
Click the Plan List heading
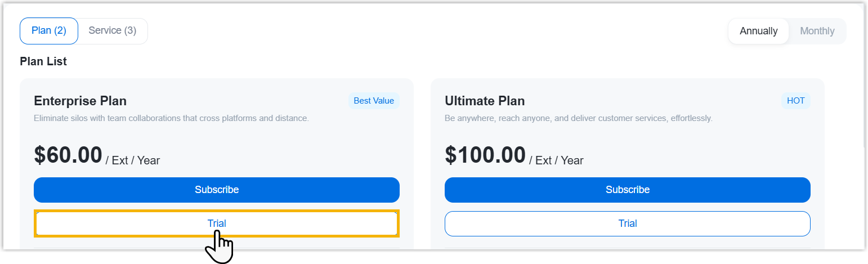tap(43, 61)
